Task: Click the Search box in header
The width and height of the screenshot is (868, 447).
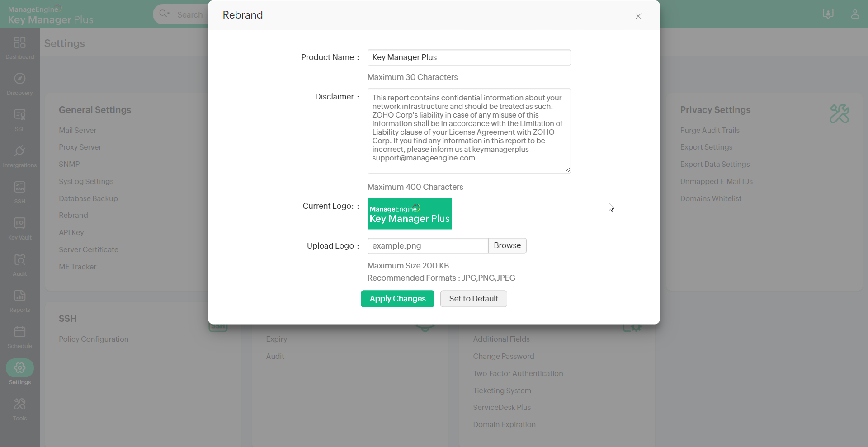Action: pos(190,14)
